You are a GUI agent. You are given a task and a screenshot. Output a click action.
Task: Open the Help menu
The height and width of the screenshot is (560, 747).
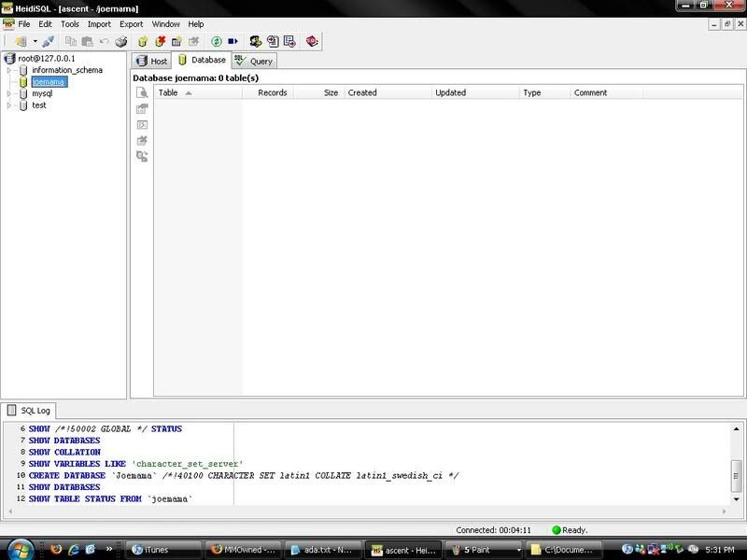(x=195, y=24)
